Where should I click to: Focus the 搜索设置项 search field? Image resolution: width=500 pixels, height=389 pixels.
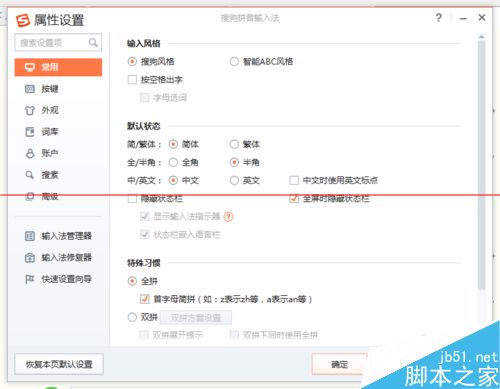pyautogui.click(x=58, y=43)
